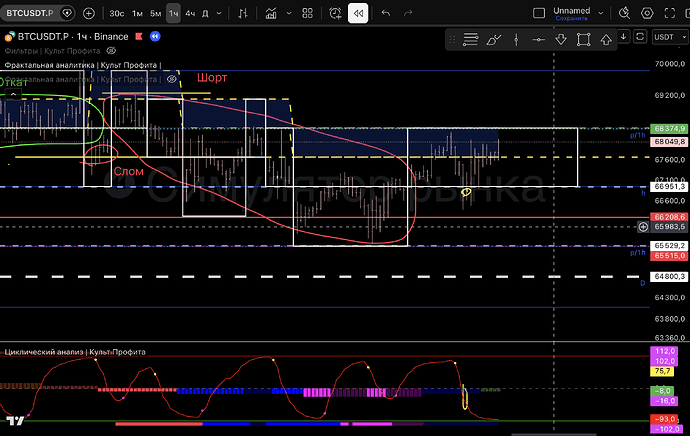Screen dimensions: 690x436
Task: Switch to the 4ч timeframe
Action: click(190, 14)
